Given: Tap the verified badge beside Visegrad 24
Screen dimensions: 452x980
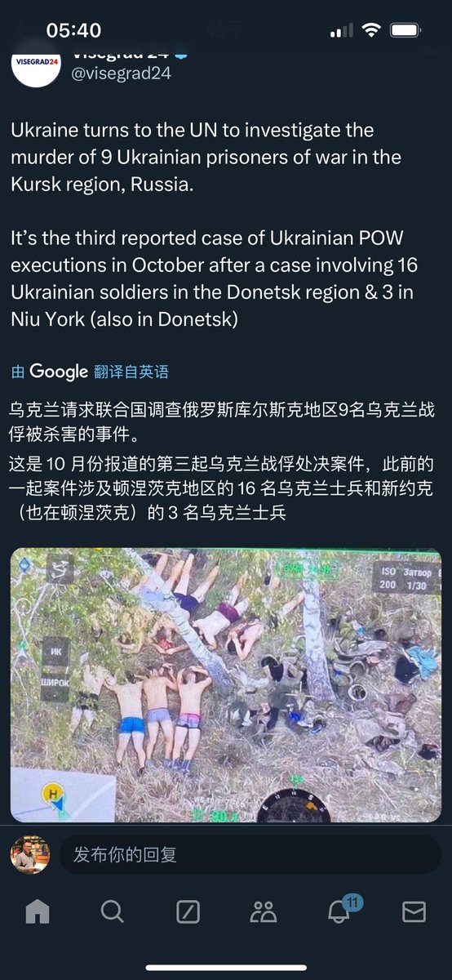Looking at the screenshot, I should (182, 52).
